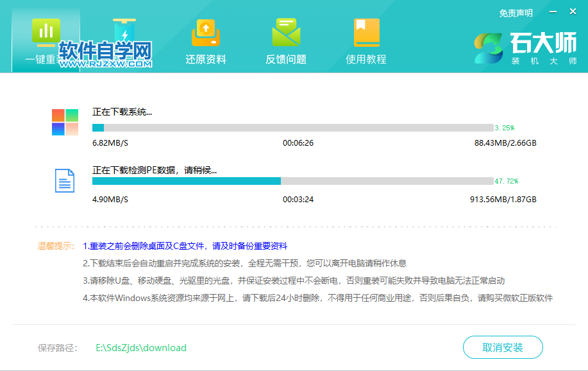Click the 6.82MB/S download speed
This screenshot has width=588, height=371.
tap(110, 143)
